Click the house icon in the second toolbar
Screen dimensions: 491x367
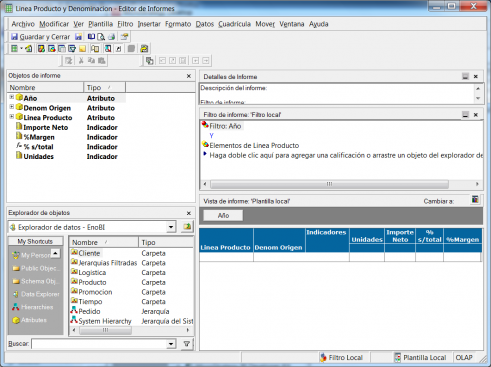point(28,49)
